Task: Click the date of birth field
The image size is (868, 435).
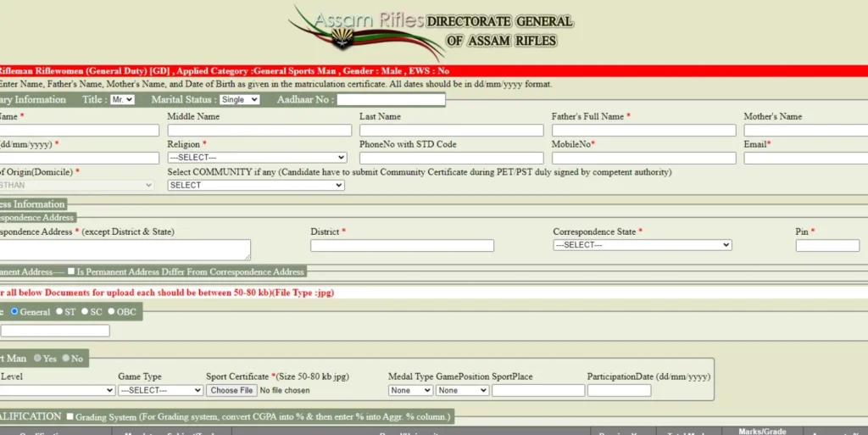Action: coord(79,158)
